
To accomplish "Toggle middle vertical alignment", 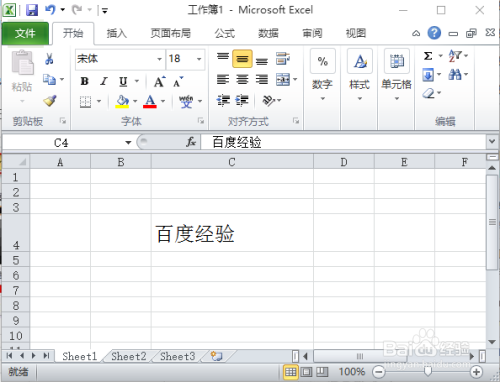I will click(242, 59).
